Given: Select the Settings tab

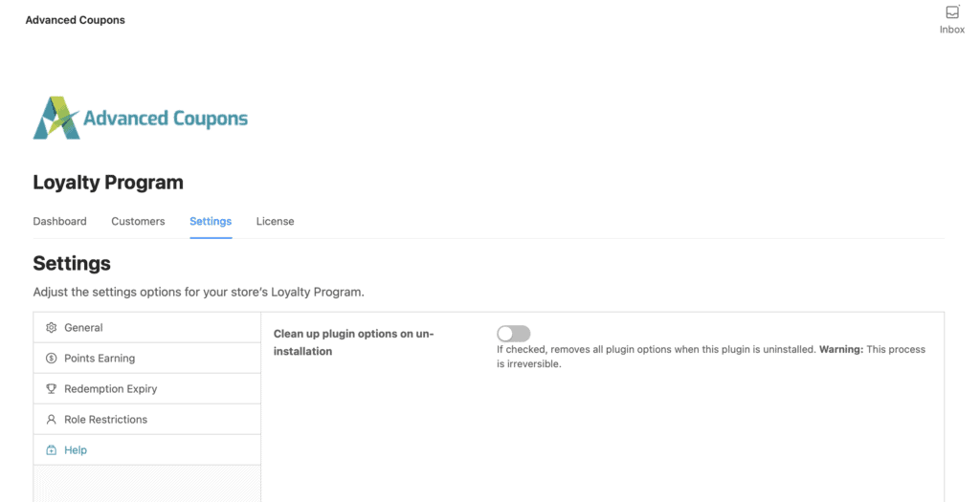Looking at the screenshot, I should point(211,221).
